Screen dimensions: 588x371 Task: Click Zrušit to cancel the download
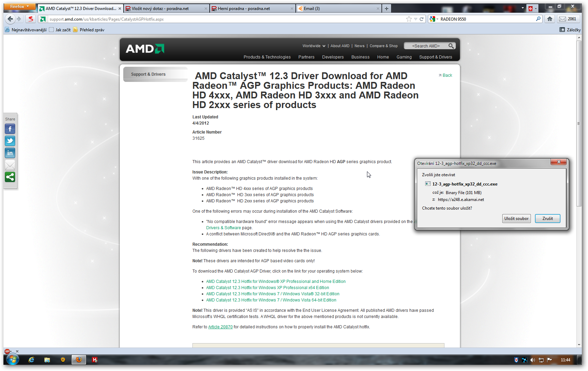(548, 219)
